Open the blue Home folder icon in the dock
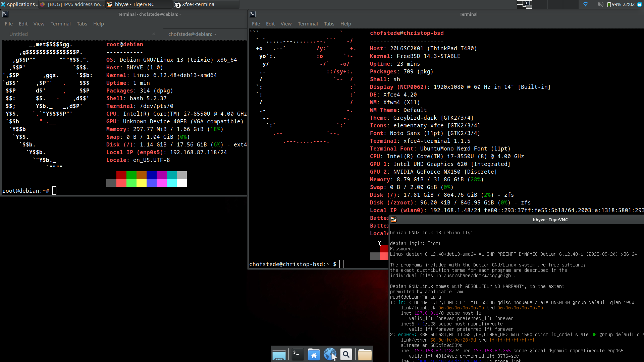Image resolution: width=644 pixels, height=362 pixels. [x=314, y=354]
